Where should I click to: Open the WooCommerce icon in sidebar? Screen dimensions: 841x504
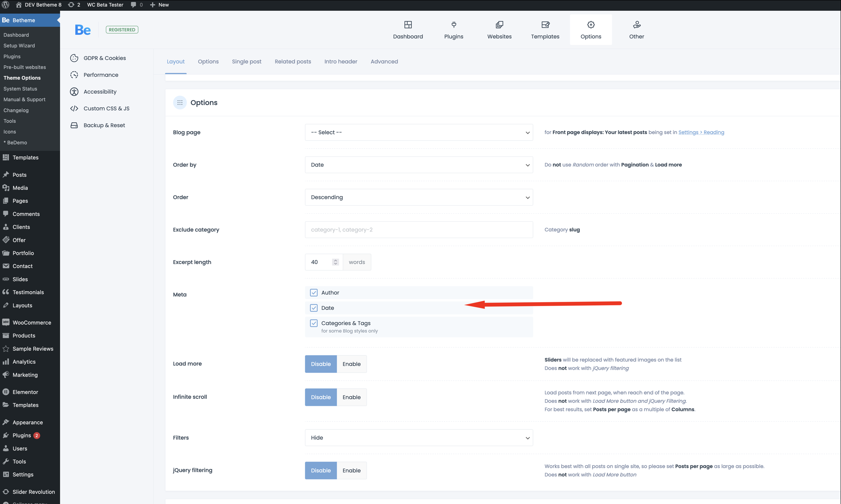click(6, 322)
